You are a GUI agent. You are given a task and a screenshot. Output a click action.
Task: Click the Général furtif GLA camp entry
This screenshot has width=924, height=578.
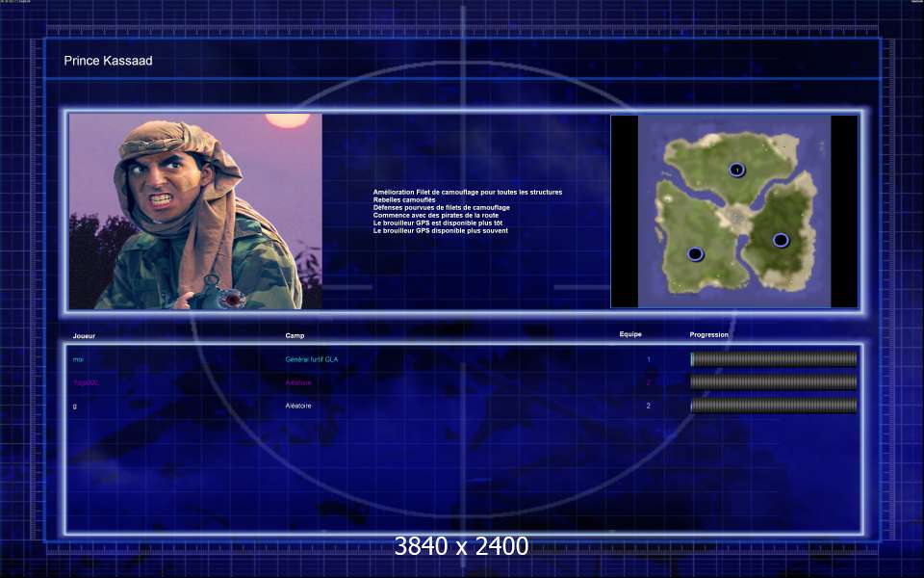[x=312, y=359]
